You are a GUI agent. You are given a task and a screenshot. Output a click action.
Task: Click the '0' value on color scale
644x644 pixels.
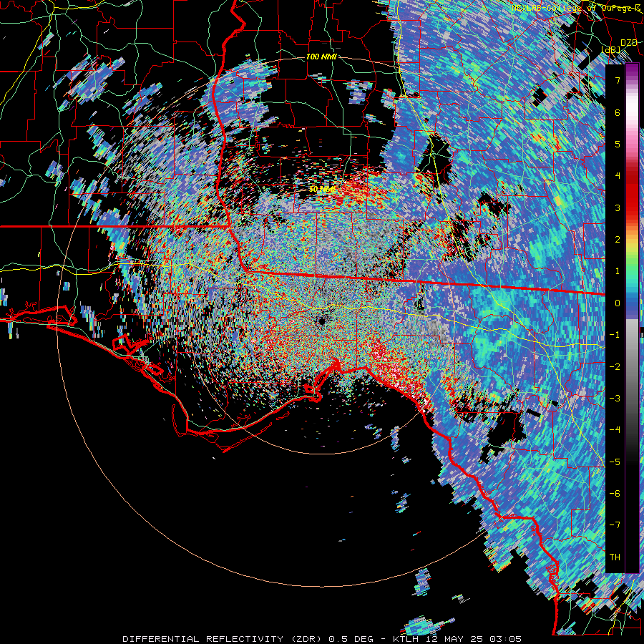(618, 303)
